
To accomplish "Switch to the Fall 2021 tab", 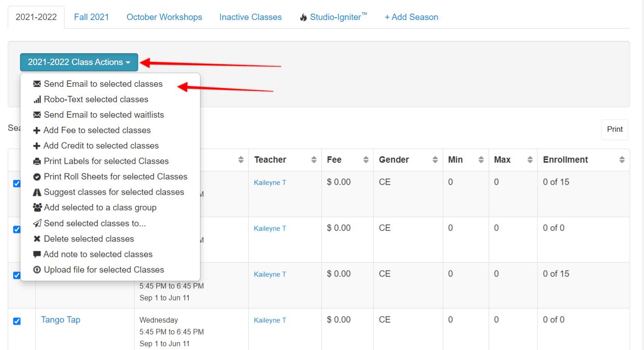I will [91, 17].
